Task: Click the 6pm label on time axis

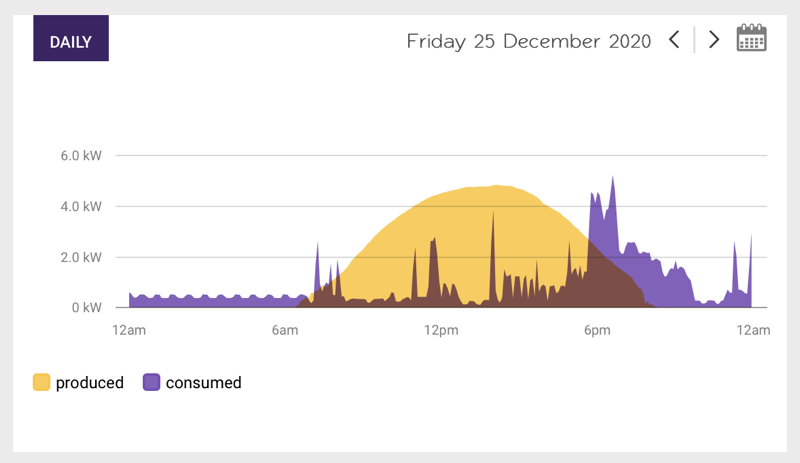Action: click(597, 330)
